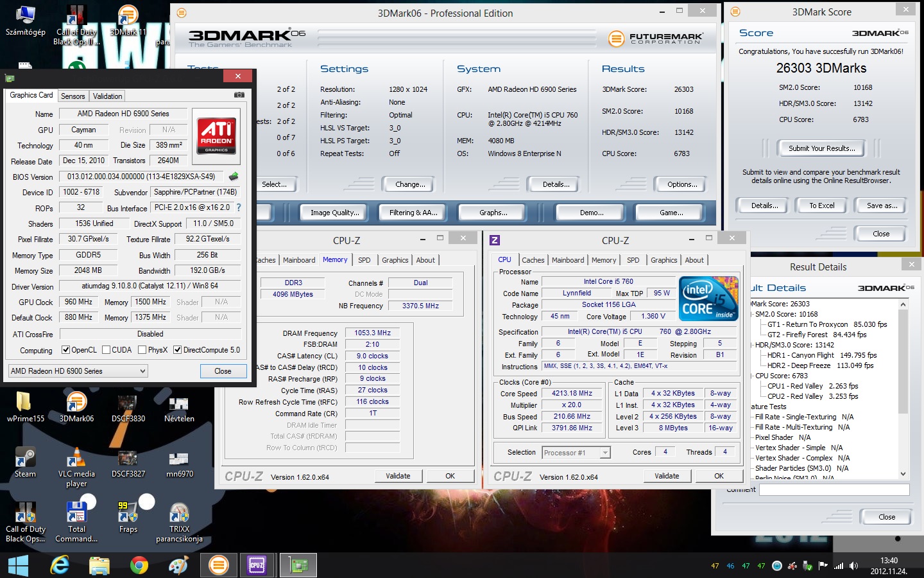Viewport: 924px width, 578px height.
Task: Switch to the Validation tab in GPU-Z
Action: click(x=107, y=96)
